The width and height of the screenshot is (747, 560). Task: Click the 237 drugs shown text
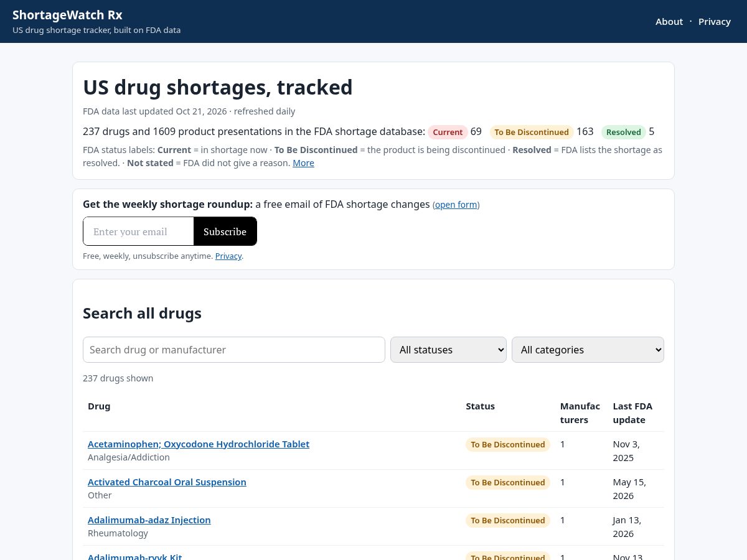[118, 378]
